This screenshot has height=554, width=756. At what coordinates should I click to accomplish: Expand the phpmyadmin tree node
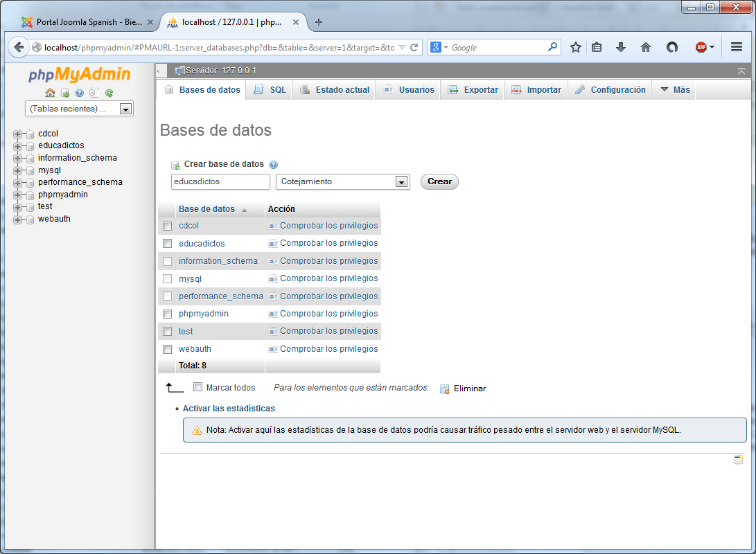pos(17,195)
